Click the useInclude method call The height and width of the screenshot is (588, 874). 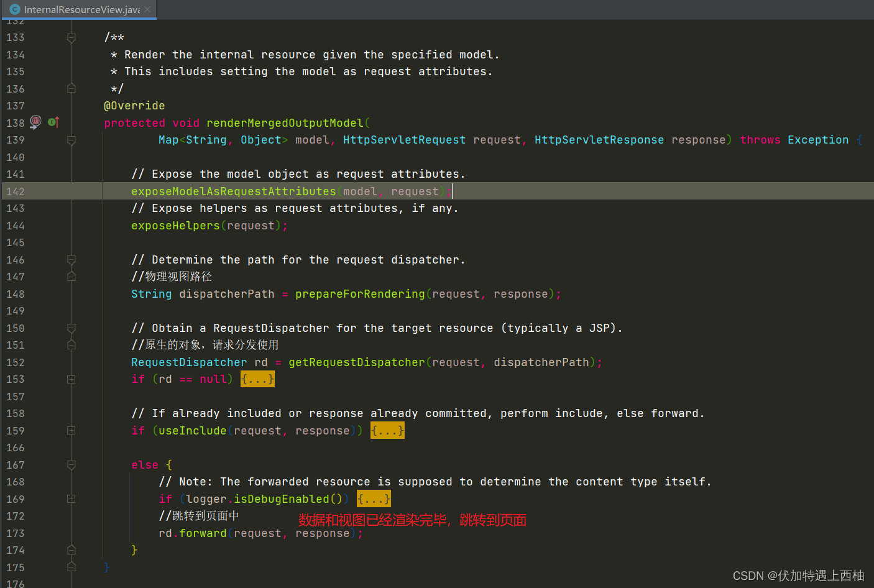[193, 431]
